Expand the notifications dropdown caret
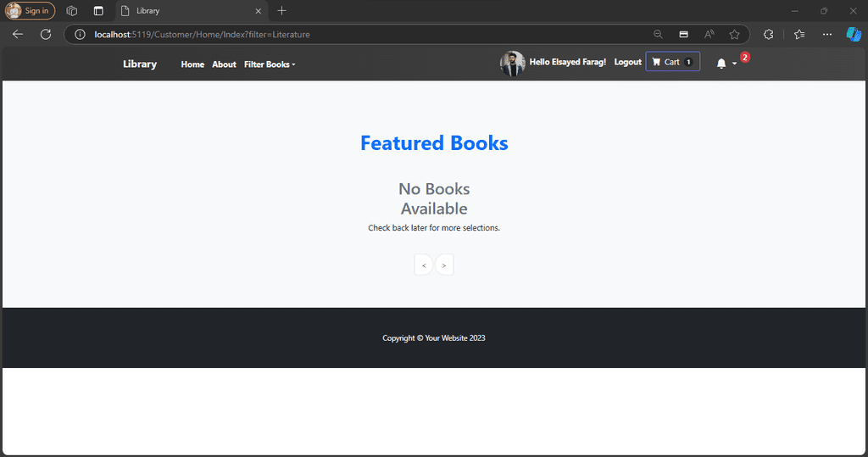868x457 pixels. tap(735, 64)
